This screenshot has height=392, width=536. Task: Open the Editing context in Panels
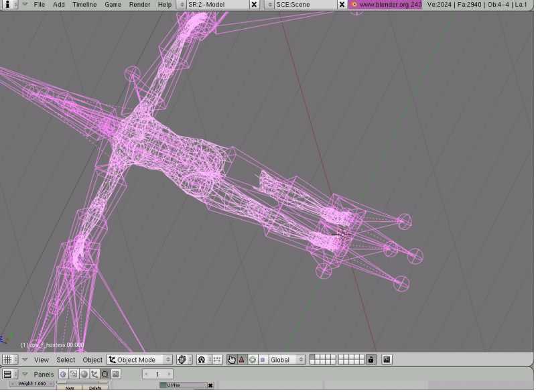click(x=105, y=375)
